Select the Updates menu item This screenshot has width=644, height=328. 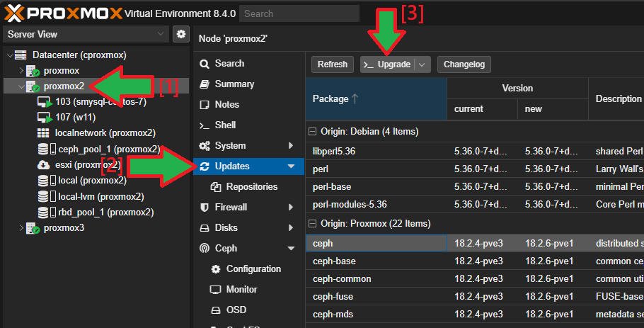point(249,166)
